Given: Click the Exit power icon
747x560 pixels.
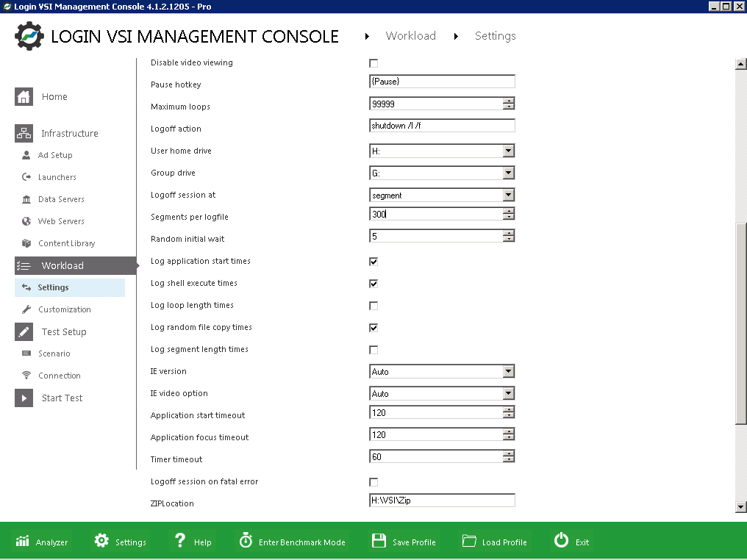Looking at the screenshot, I should pos(561,540).
